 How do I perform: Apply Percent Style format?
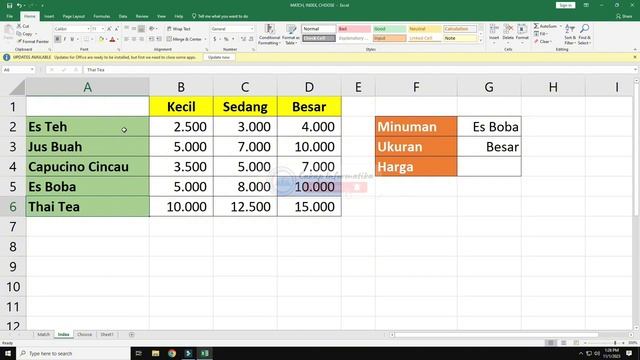(x=226, y=39)
